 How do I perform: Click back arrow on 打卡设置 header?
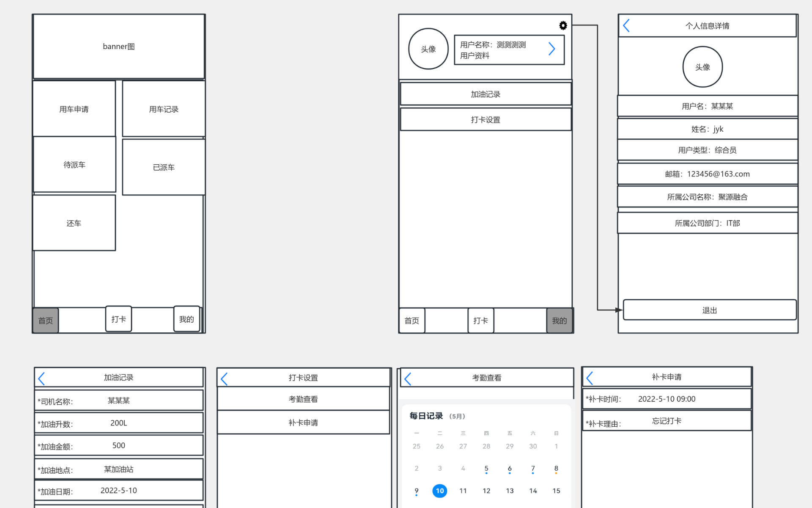point(224,379)
